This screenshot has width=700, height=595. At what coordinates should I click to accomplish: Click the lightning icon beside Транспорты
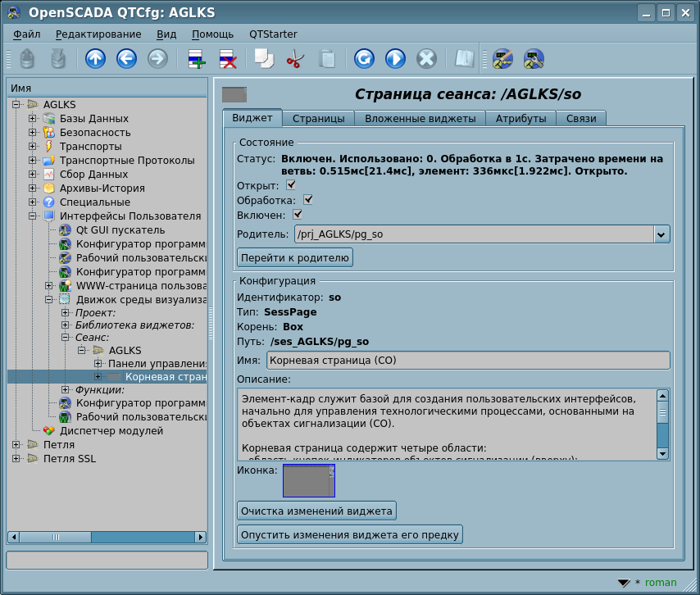click(48, 147)
